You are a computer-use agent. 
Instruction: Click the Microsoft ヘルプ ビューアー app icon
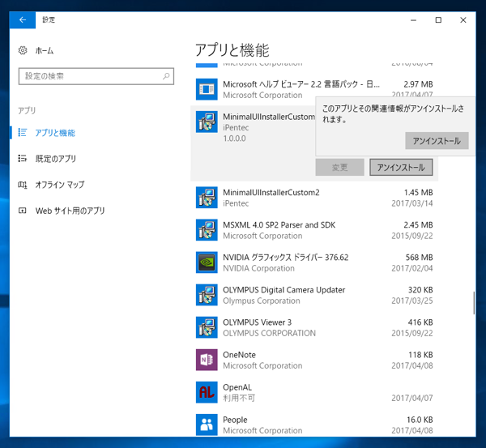point(207,89)
